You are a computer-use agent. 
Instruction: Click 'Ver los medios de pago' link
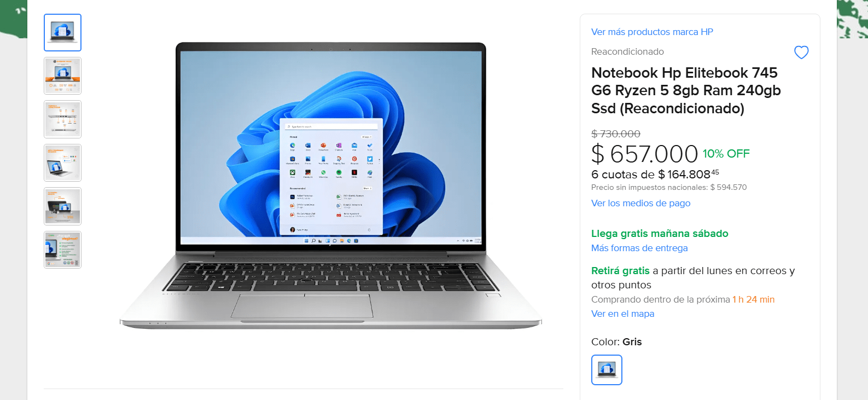(640, 203)
